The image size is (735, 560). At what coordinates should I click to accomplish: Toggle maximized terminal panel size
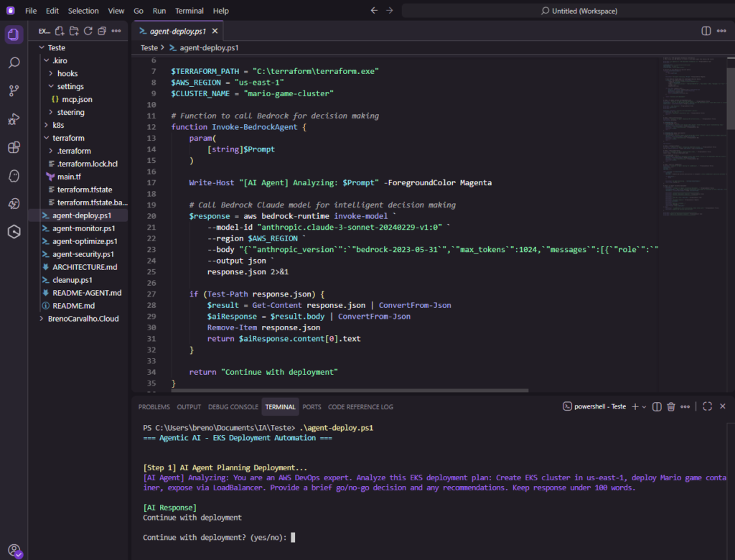click(x=707, y=406)
